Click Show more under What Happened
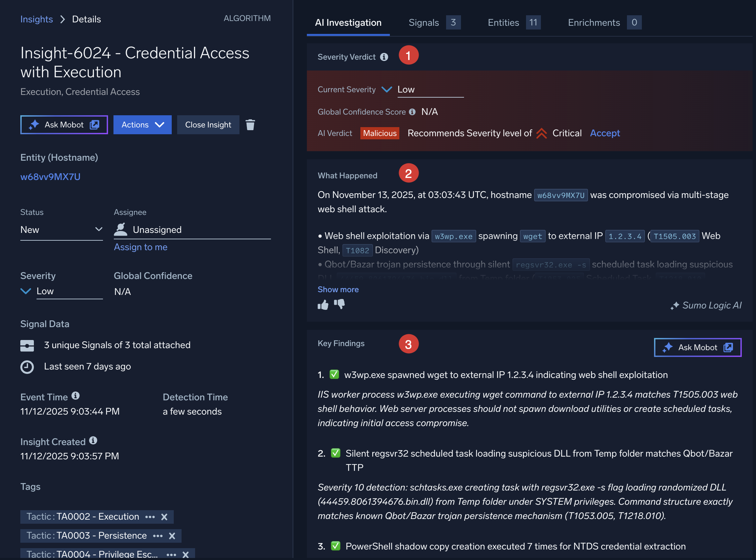 (338, 289)
